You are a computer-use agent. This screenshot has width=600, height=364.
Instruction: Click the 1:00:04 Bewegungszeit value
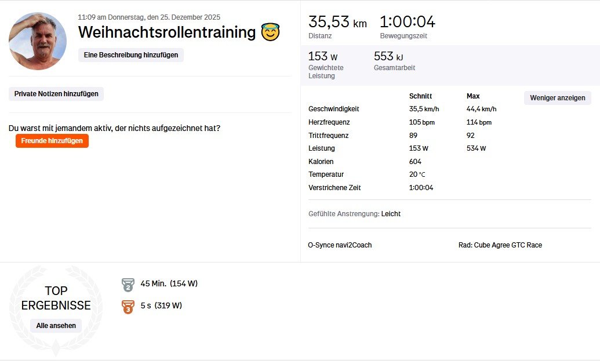click(407, 23)
